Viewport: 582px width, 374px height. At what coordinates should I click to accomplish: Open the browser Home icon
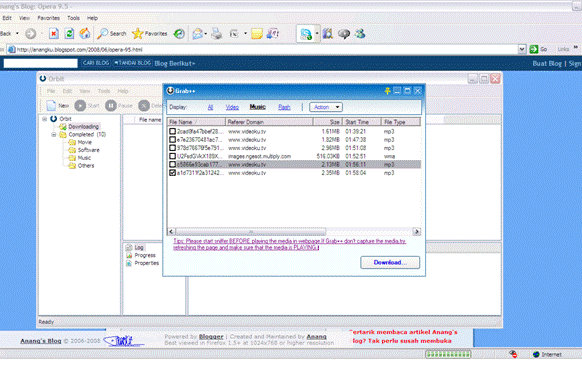pos(85,34)
